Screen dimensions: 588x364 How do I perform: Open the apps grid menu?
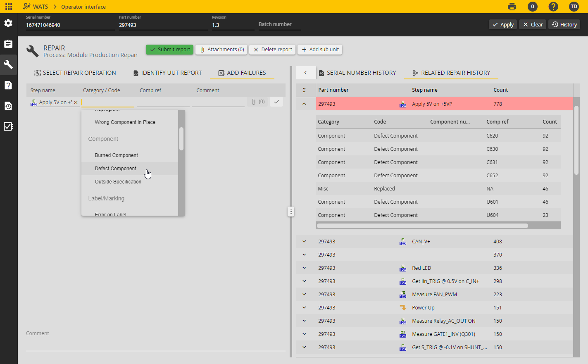point(9,7)
